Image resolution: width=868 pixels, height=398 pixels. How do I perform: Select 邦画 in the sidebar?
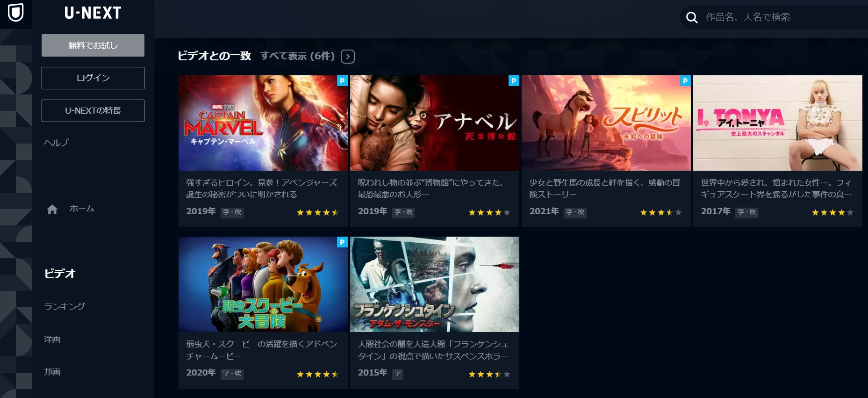pyautogui.click(x=52, y=372)
